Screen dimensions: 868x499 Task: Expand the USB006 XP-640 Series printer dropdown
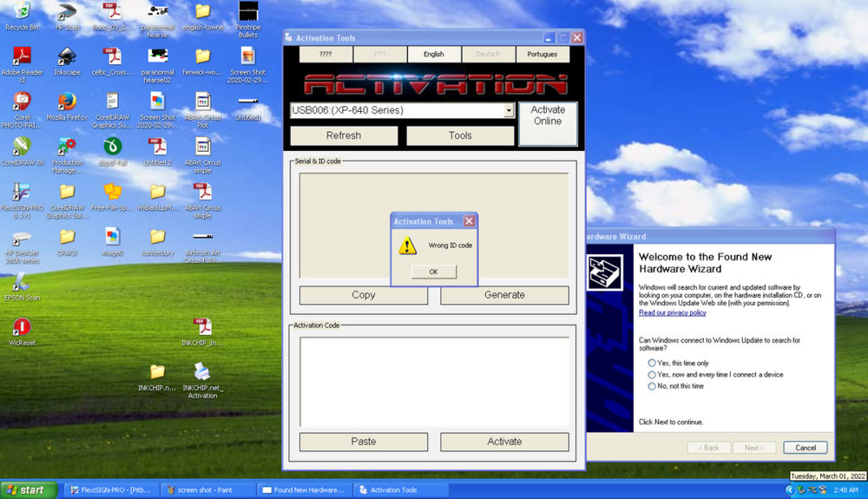(x=508, y=110)
